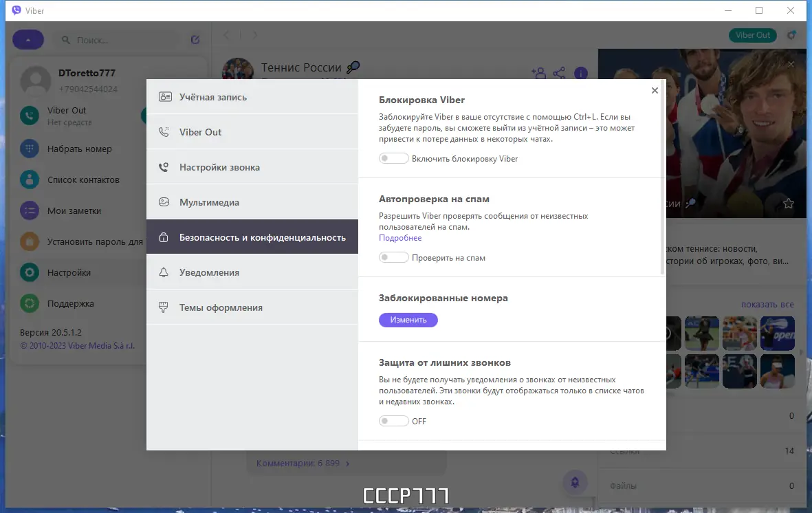Image resolution: width=812 pixels, height=513 pixels.
Task: Click Файлы row in info panel
Action: tap(703, 485)
